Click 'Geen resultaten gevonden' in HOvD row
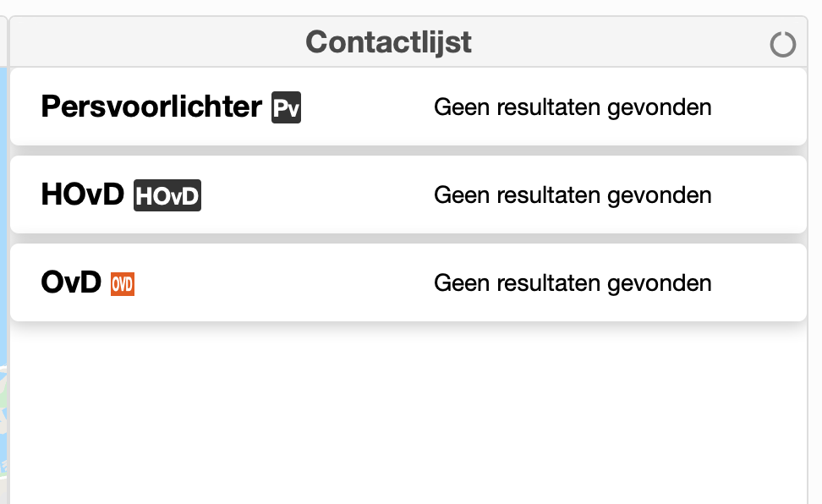Screen dimensions: 822x504 coord(573,195)
